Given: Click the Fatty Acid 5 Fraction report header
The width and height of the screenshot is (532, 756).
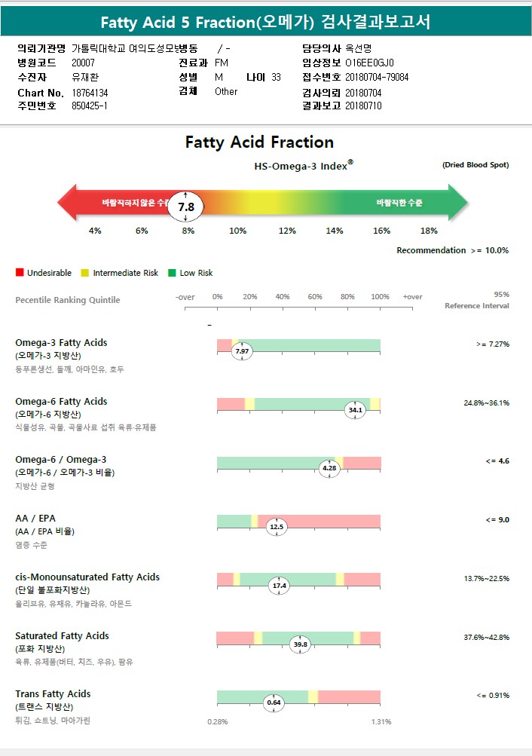Looking at the screenshot, I should pos(266,22).
